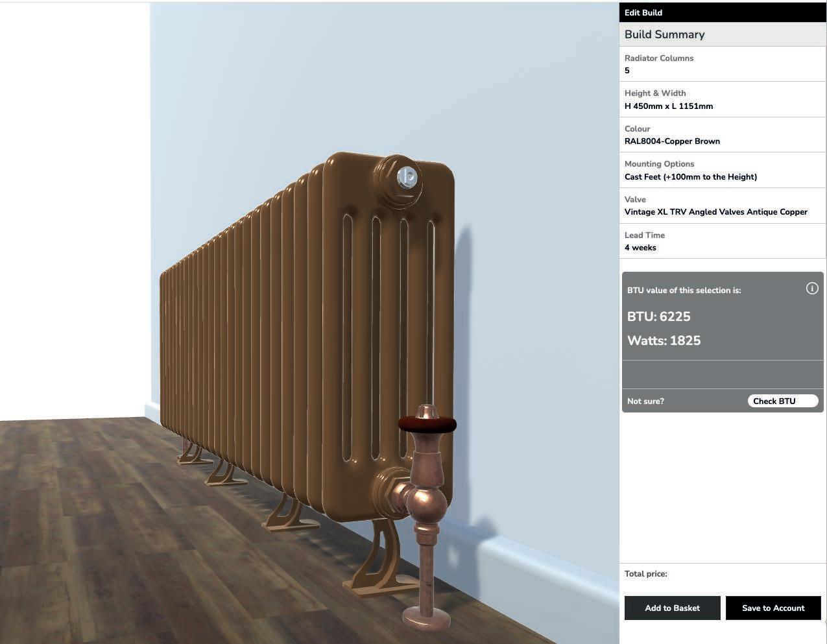Click the Build Summary heading
The image size is (827, 644).
coord(664,34)
